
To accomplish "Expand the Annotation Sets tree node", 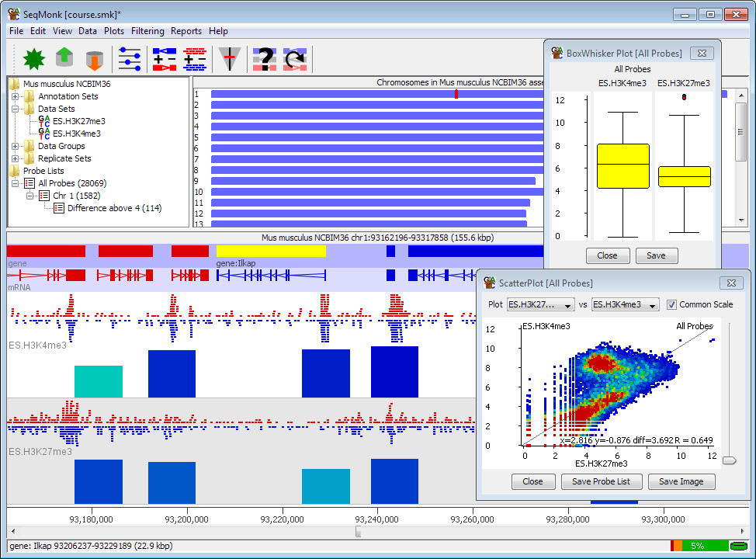I will (x=15, y=96).
